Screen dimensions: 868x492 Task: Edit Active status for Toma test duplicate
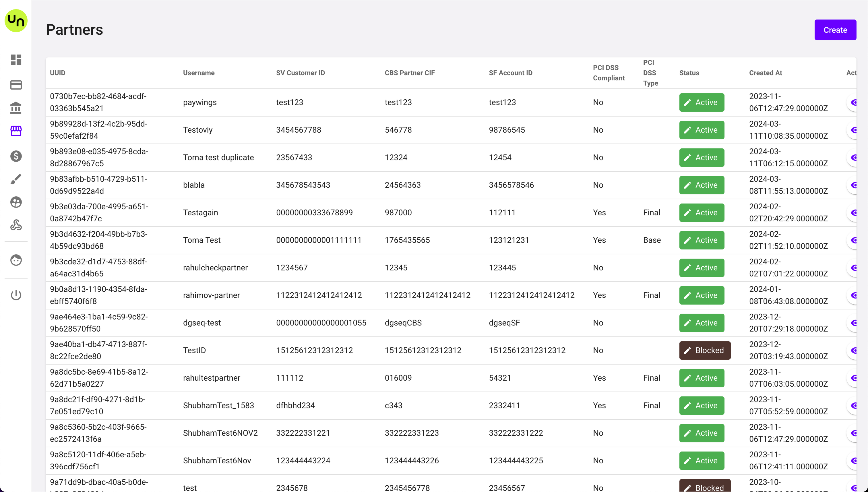pos(702,158)
